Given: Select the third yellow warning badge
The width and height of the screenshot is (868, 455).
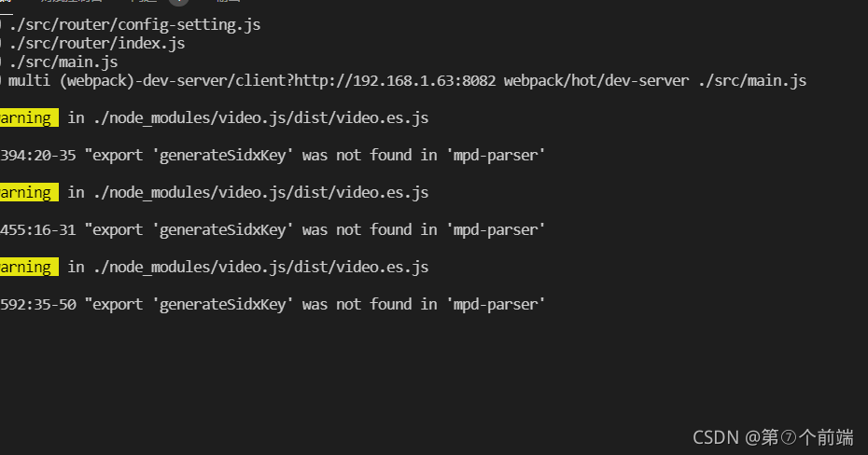Looking at the screenshot, I should (x=29, y=267).
